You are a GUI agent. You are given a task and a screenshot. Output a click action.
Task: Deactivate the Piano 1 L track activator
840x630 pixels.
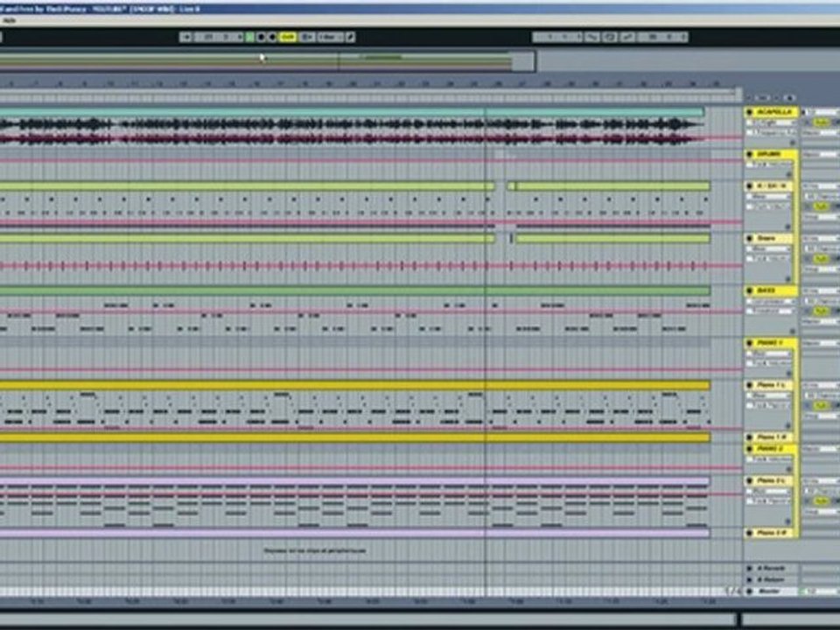[822, 405]
